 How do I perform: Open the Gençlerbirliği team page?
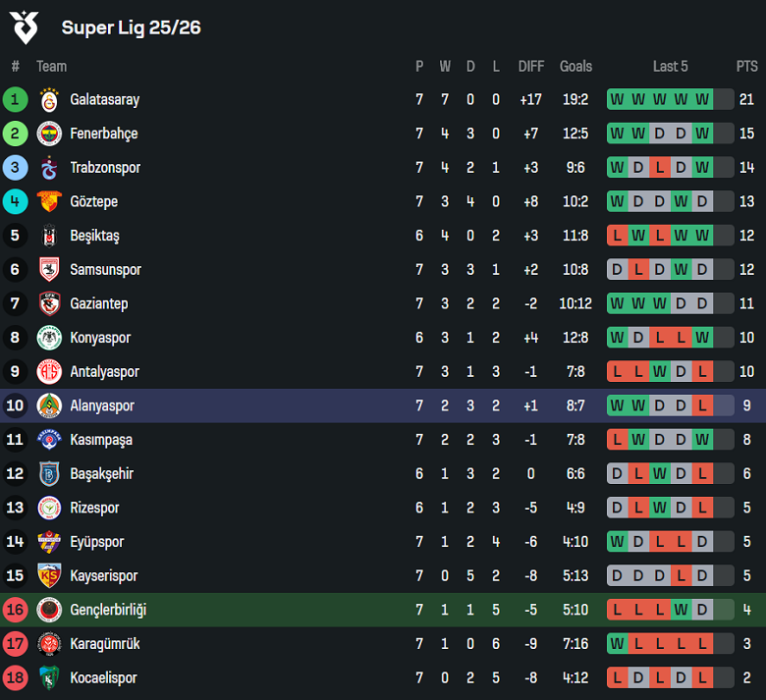coord(108,610)
